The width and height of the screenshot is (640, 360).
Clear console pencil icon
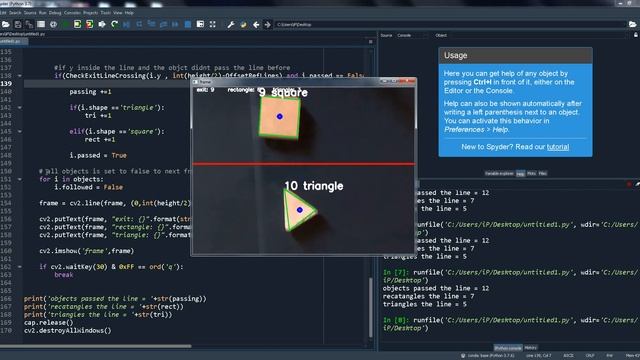(x=637, y=184)
